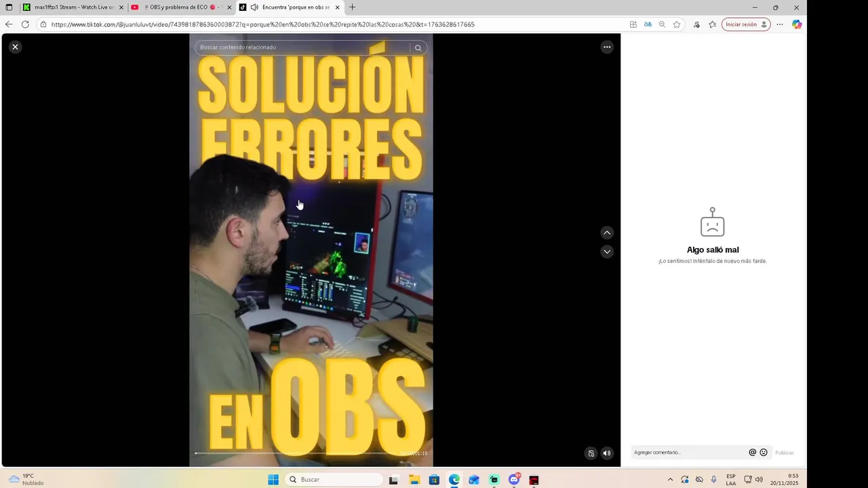Mute the video with the speaker icon
This screenshot has width=868, height=488.
(x=607, y=453)
